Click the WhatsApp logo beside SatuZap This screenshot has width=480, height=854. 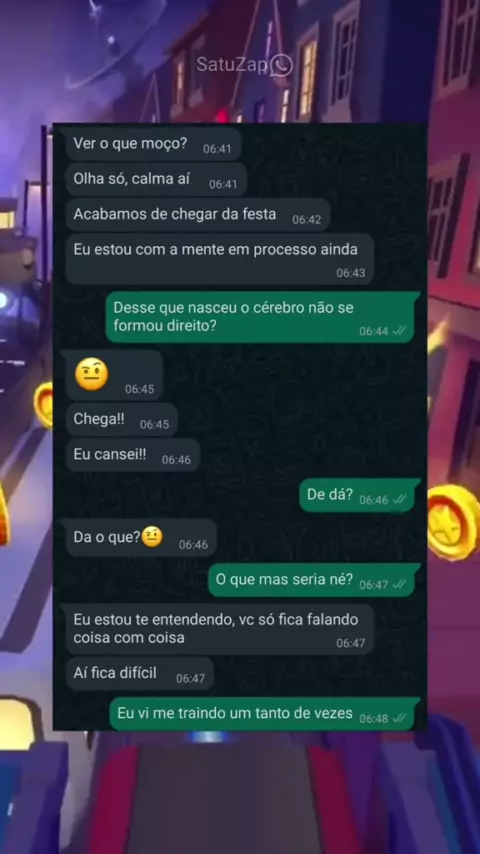pos(281,65)
